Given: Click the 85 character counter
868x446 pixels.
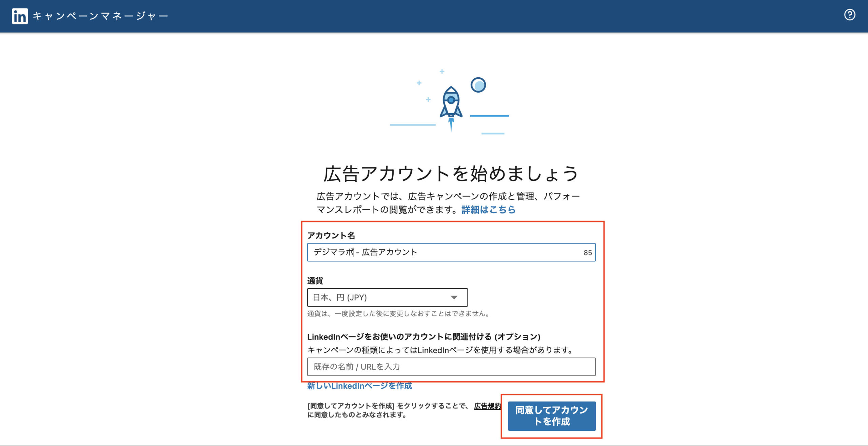Looking at the screenshot, I should (588, 253).
